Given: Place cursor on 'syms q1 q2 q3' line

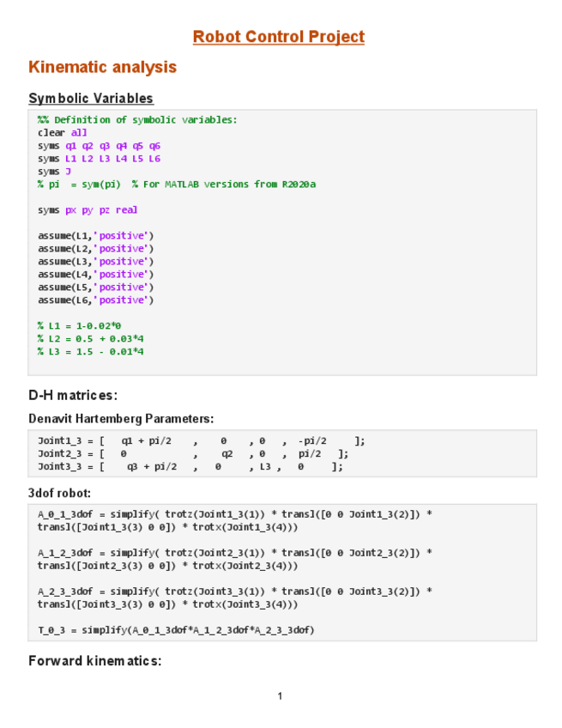Looking at the screenshot, I should (99, 146).
